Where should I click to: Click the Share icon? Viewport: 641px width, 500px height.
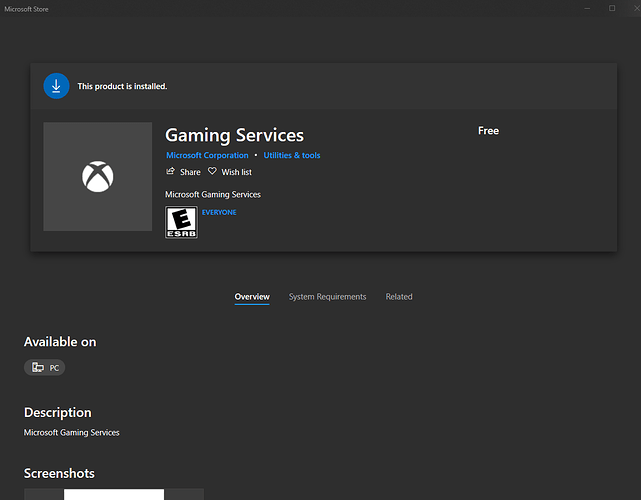click(x=171, y=172)
